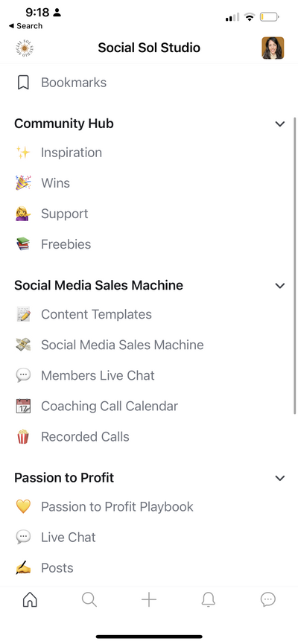Open the Inspiration space
Screen dimensions: 298x644
coord(72,153)
